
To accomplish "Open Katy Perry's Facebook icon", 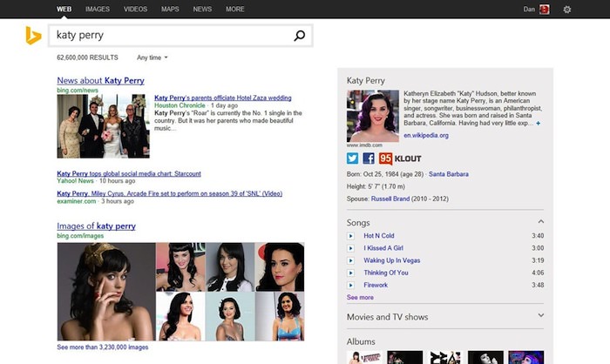I will pyautogui.click(x=369, y=158).
